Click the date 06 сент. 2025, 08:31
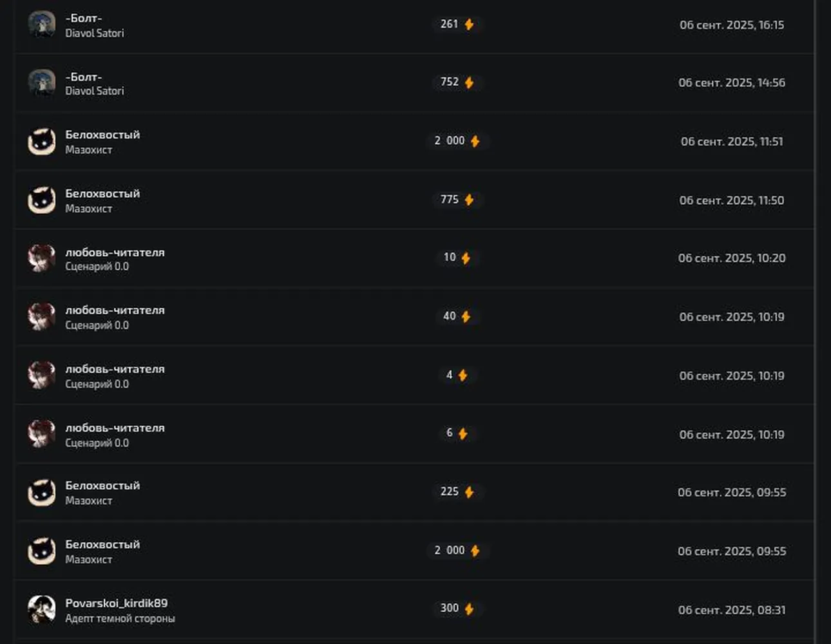Viewport: 831px width, 644px height. point(732,610)
